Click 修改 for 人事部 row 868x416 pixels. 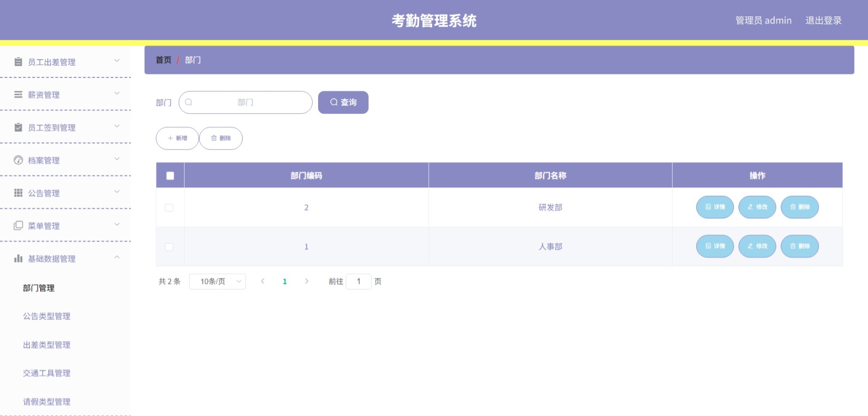[757, 246]
